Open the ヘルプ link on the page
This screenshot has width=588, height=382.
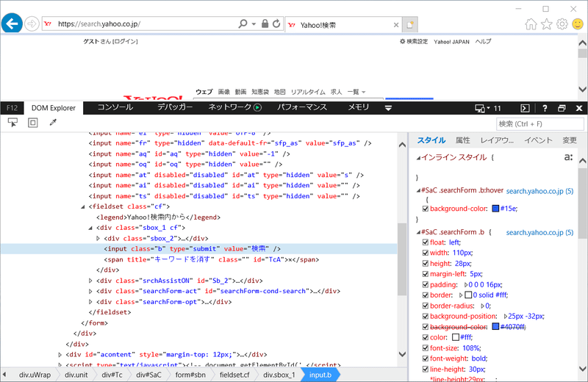483,41
